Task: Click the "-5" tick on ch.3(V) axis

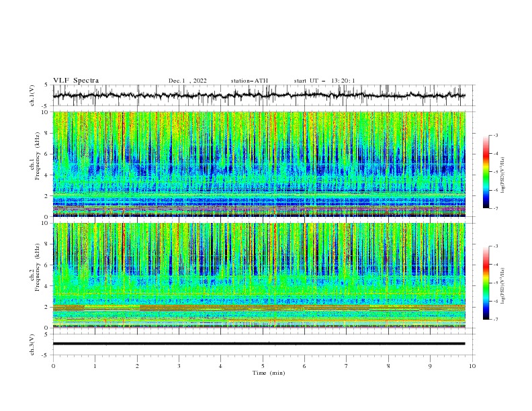Action: point(45,355)
